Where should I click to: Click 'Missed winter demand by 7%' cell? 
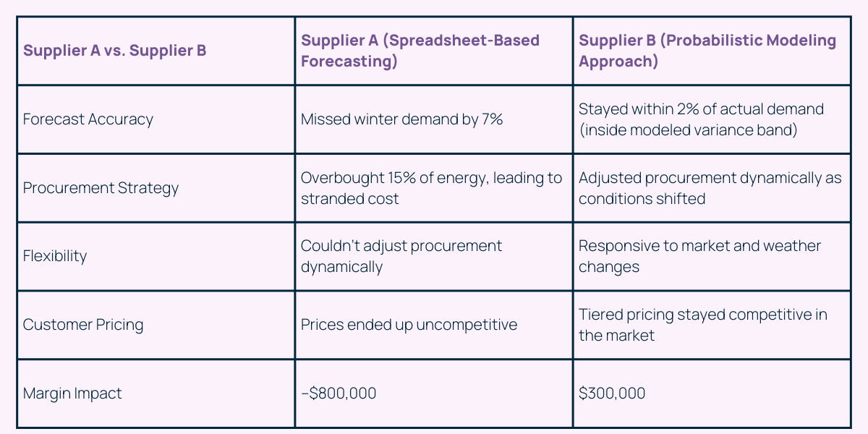tap(401, 119)
